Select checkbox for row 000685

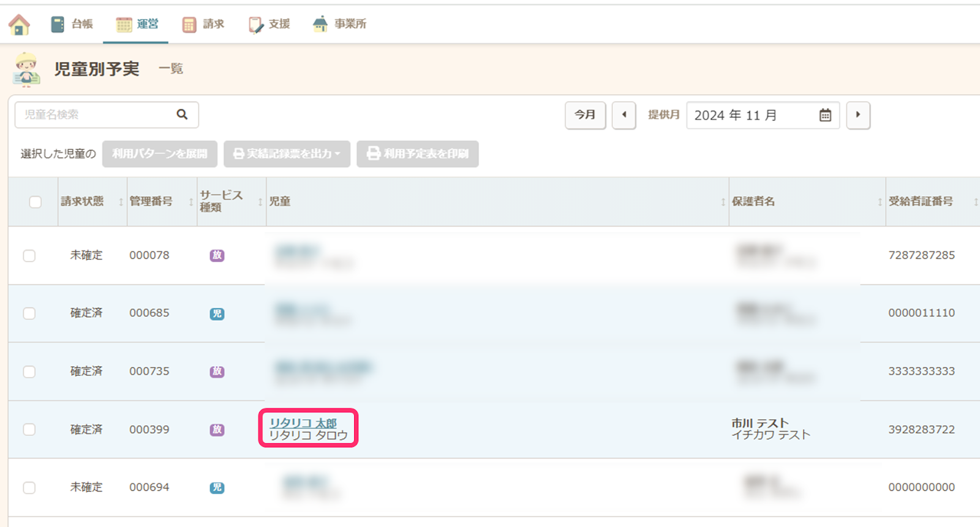point(29,313)
